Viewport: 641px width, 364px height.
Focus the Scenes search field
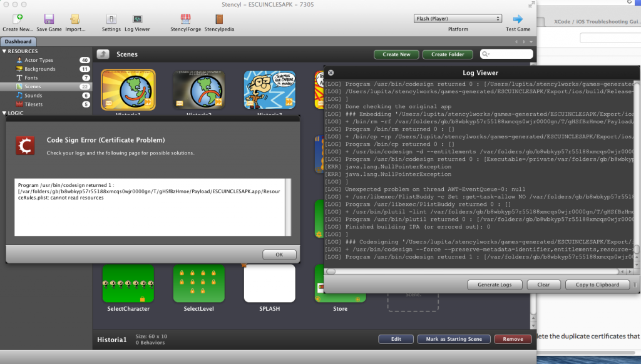coord(506,54)
